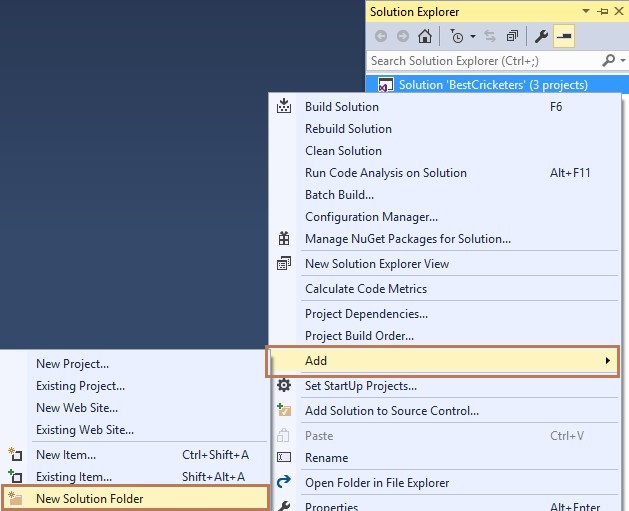The image size is (629, 511).
Task: Choose New Project... in Add submenu
Action: 135,364
